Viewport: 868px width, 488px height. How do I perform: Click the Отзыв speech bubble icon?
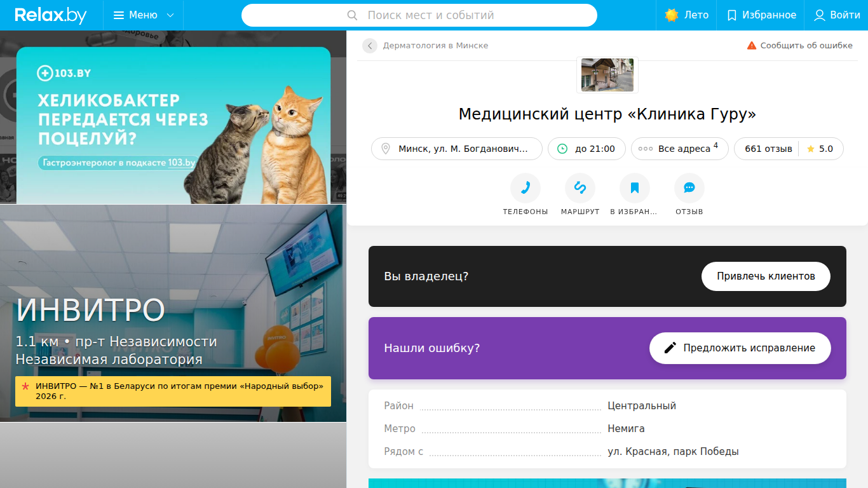(x=689, y=188)
